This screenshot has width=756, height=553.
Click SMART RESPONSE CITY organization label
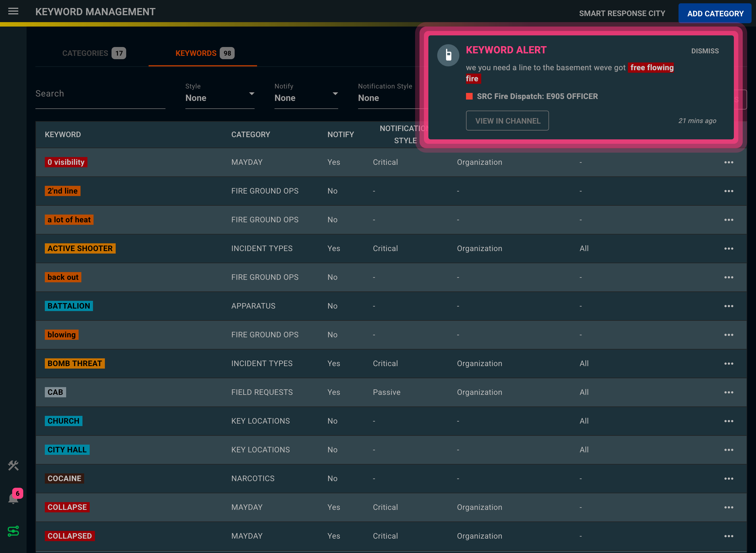[x=622, y=13]
